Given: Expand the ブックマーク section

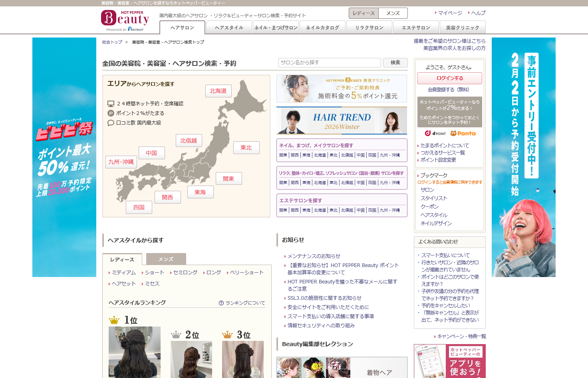Looking at the screenshot, I should click(433, 175).
